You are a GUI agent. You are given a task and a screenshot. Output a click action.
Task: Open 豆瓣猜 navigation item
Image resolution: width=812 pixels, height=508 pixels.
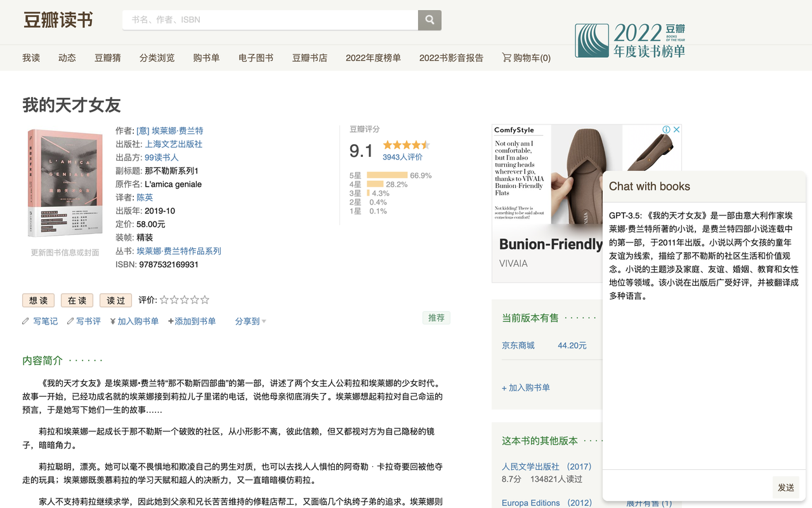click(x=108, y=58)
